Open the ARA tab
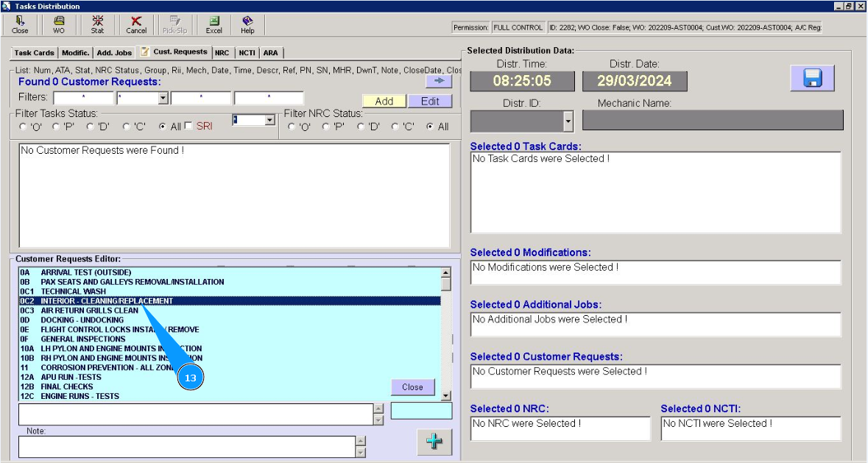The width and height of the screenshot is (868, 463). coord(271,52)
